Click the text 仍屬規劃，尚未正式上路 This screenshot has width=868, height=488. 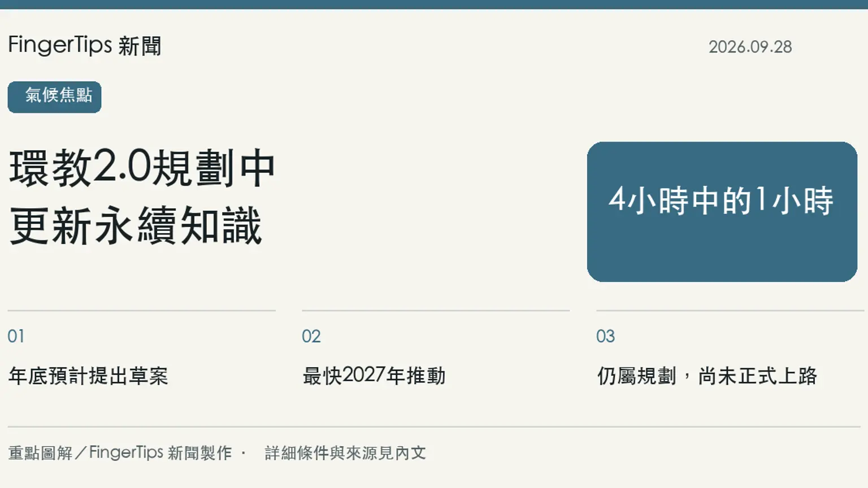(x=707, y=376)
